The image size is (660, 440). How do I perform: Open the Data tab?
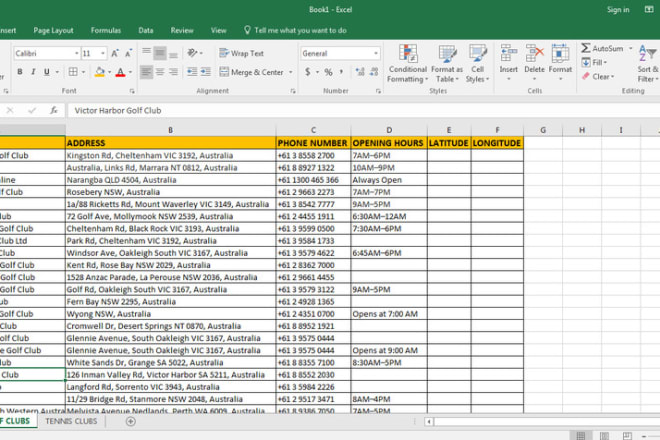click(x=146, y=30)
